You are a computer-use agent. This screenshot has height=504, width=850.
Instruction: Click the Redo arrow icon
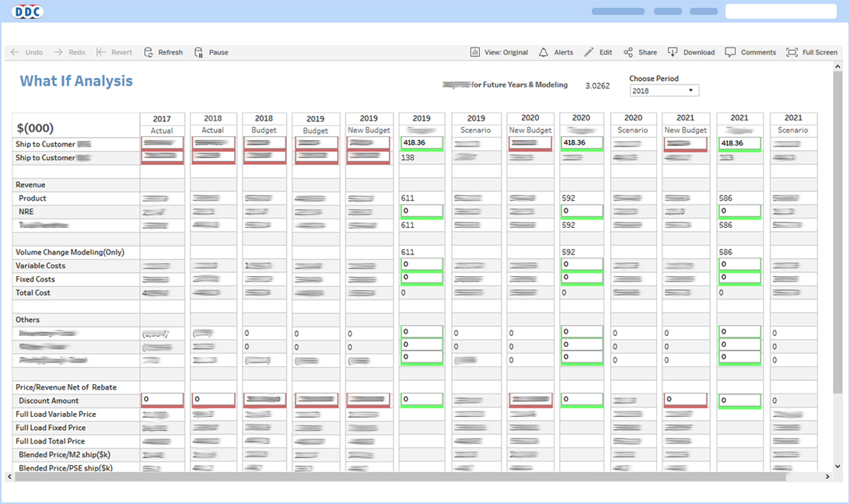pyautogui.click(x=58, y=52)
